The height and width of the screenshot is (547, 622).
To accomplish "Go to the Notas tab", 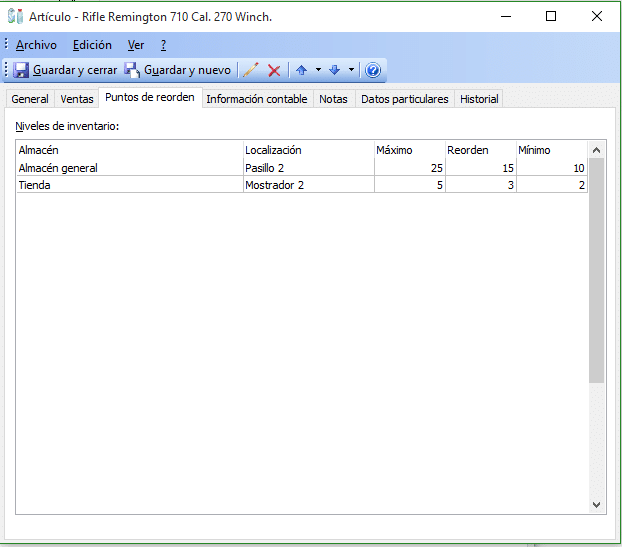I will 333,99.
